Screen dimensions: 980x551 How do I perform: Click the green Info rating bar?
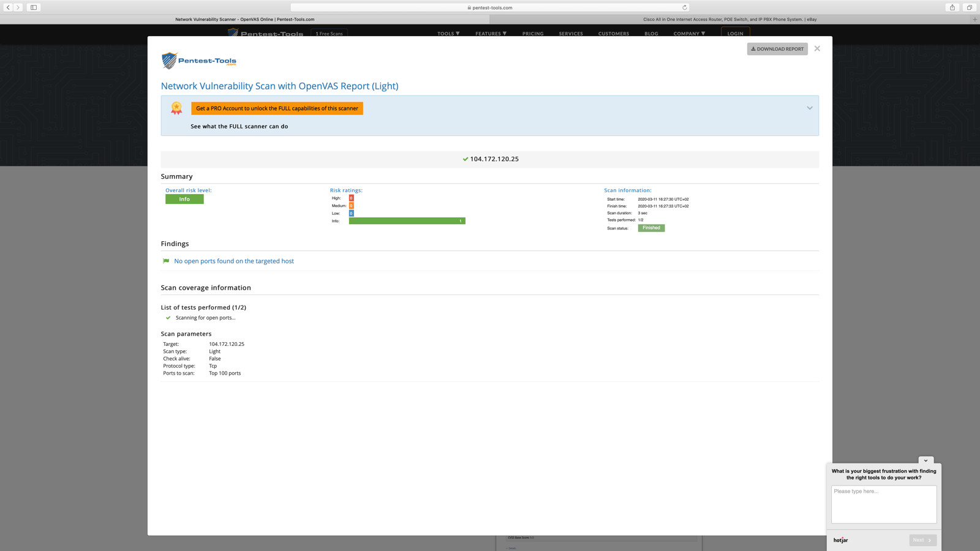(x=407, y=221)
